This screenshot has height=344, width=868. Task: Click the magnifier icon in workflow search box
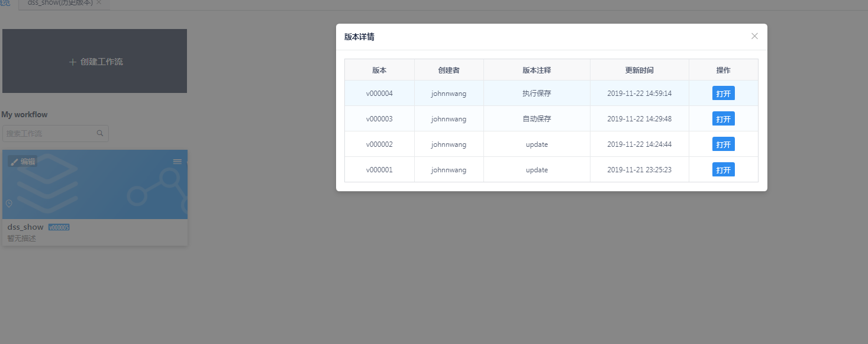coord(100,133)
